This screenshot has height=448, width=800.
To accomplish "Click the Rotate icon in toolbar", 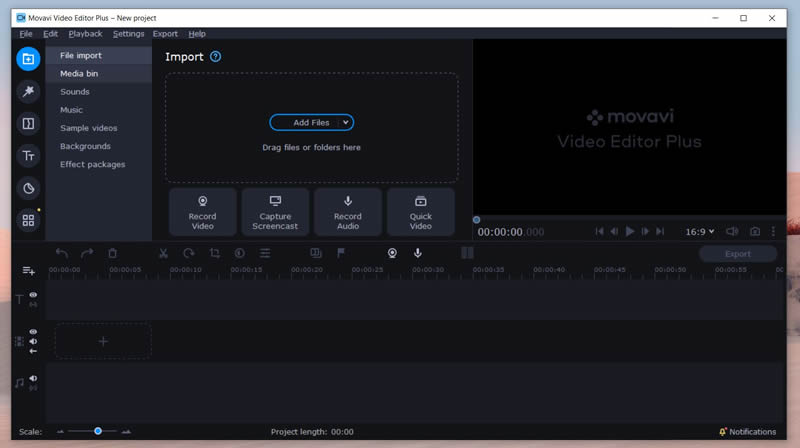I will point(189,253).
